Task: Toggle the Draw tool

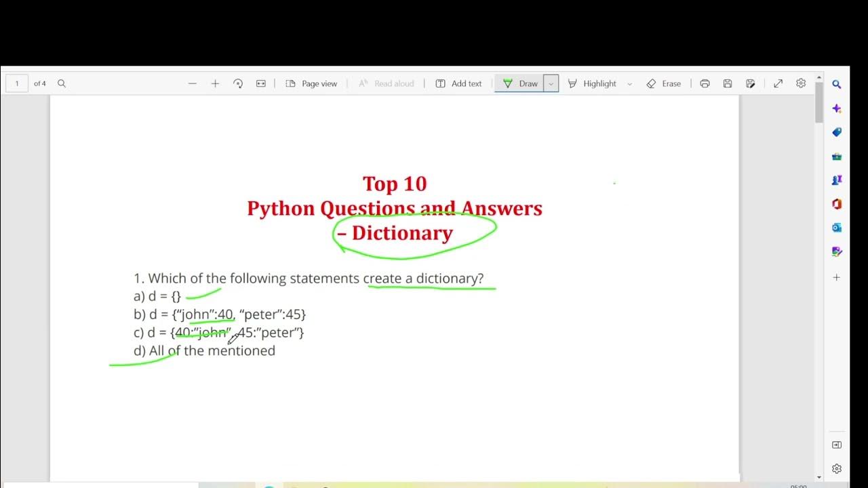Action: pos(519,83)
